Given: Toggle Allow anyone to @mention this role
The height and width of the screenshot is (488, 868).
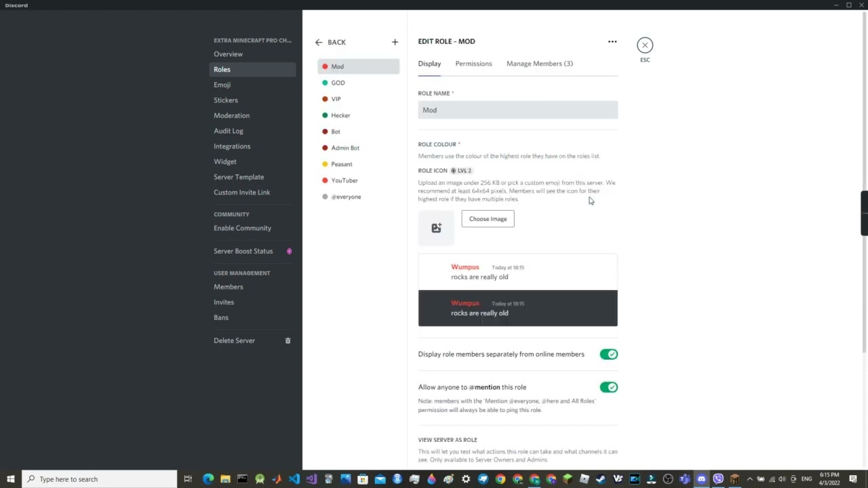Looking at the screenshot, I should point(608,387).
